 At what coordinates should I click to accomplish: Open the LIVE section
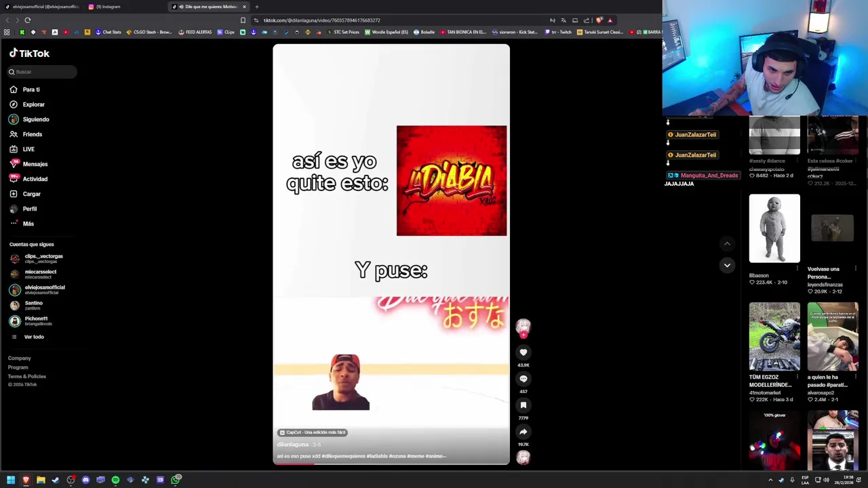[x=22, y=149]
